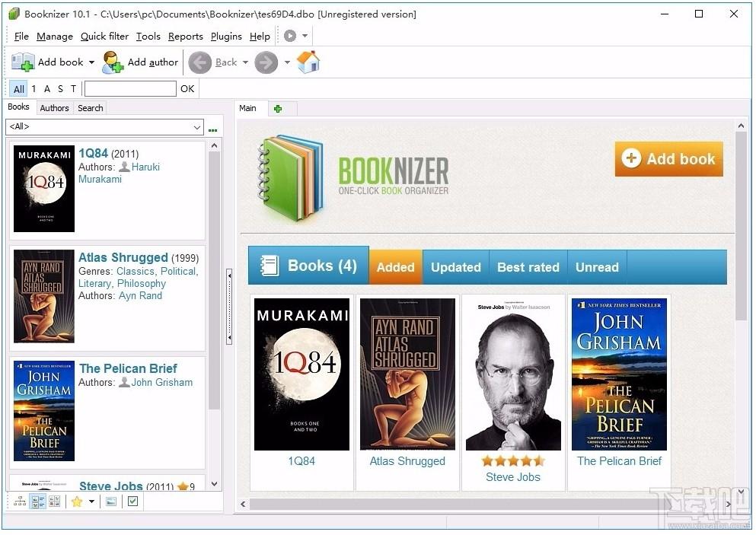Open the Classics genre link
This screenshot has height=535, width=756.
click(136, 272)
